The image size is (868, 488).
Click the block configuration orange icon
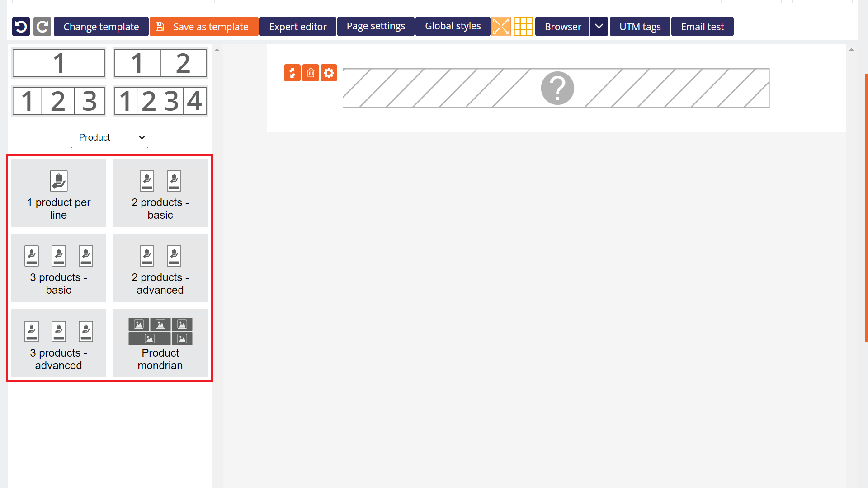tap(329, 73)
